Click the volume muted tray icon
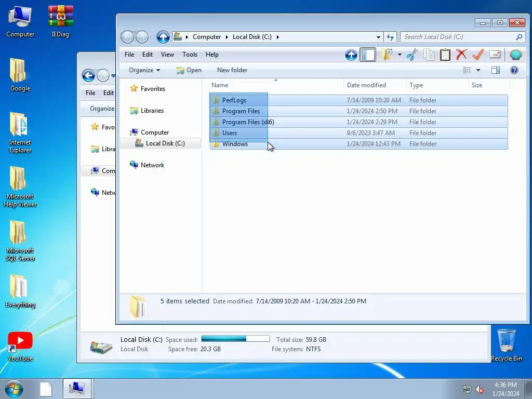The image size is (532, 399). point(480,390)
